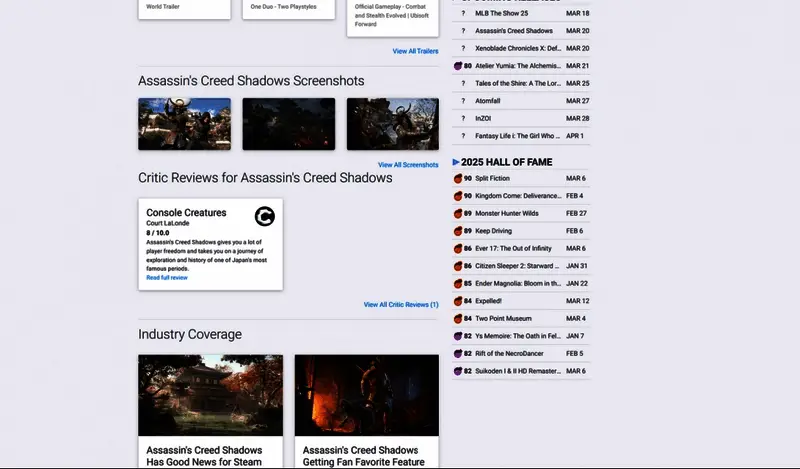This screenshot has height=469, width=800.
Task: Click the Citizen Sleeper 2 score icon
Action: (x=458, y=266)
